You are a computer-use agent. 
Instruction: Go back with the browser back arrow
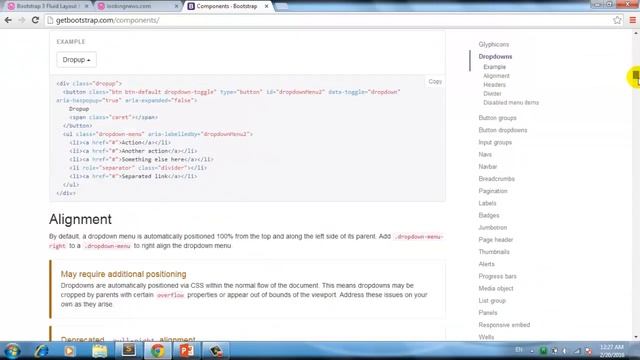coord(8,20)
